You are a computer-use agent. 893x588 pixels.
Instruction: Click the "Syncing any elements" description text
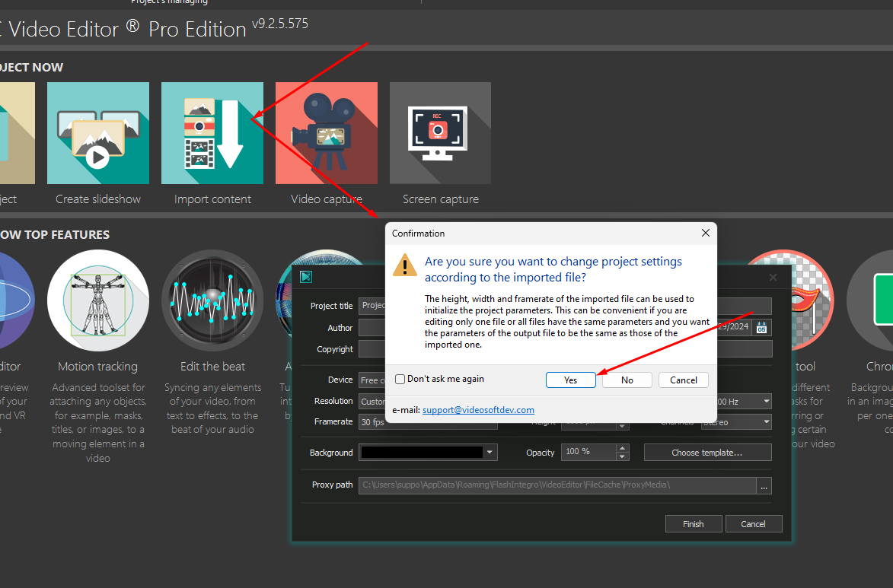pyautogui.click(x=212, y=408)
